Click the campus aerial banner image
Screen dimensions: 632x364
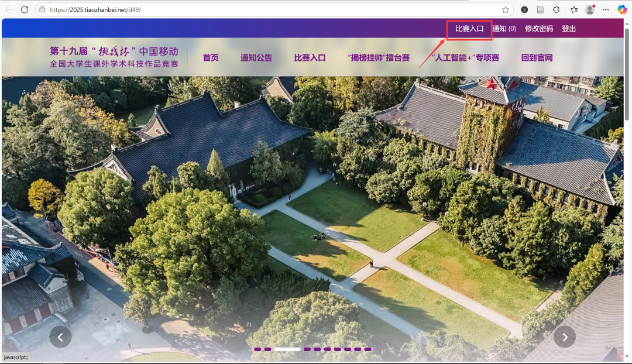(312, 218)
